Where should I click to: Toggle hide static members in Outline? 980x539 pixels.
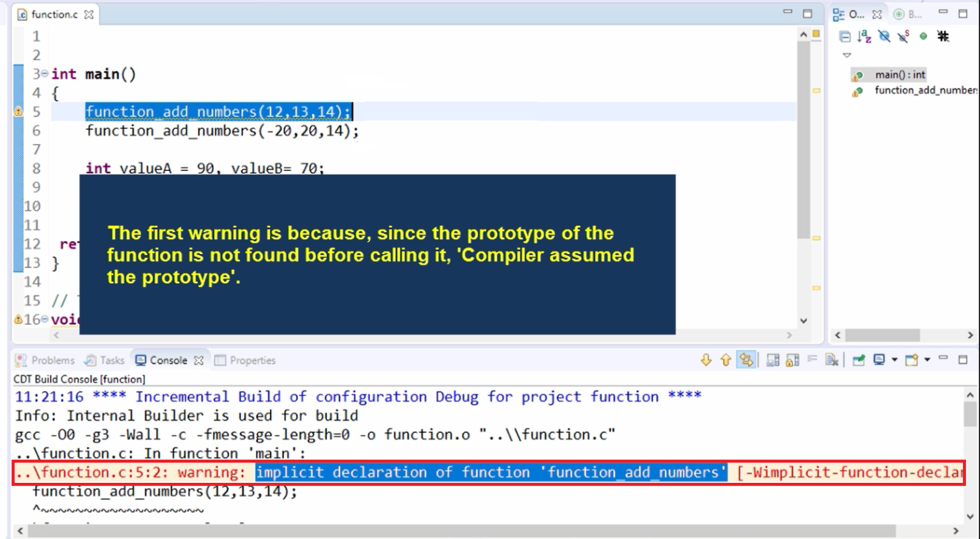tap(903, 36)
